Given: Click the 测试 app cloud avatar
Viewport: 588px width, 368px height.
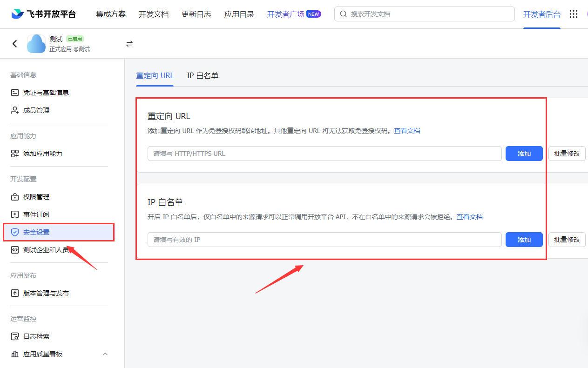Looking at the screenshot, I should (x=36, y=44).
